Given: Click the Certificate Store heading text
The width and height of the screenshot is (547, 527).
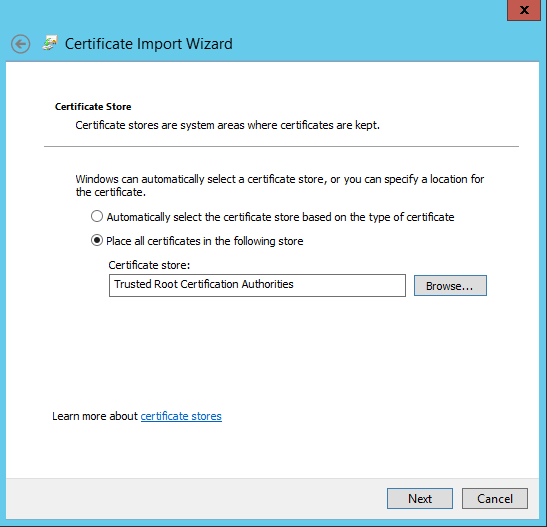Looking at the screenshot, I should tap(93, 107).
